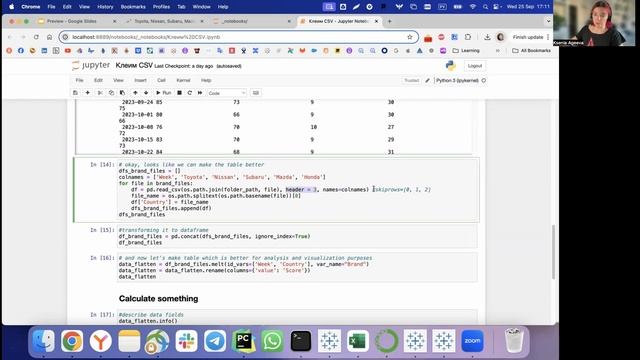The image size is (640, 360).
Task: Paste cells below icon in Jupyter toolbar
Action: pyautogui.click(x=122, y=93)
